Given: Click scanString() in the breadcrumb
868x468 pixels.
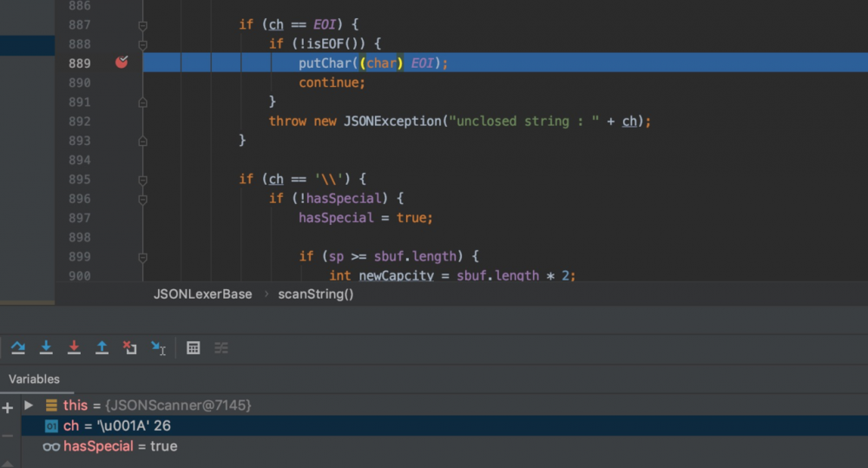Looking at the screenshot, I should 316,294.
